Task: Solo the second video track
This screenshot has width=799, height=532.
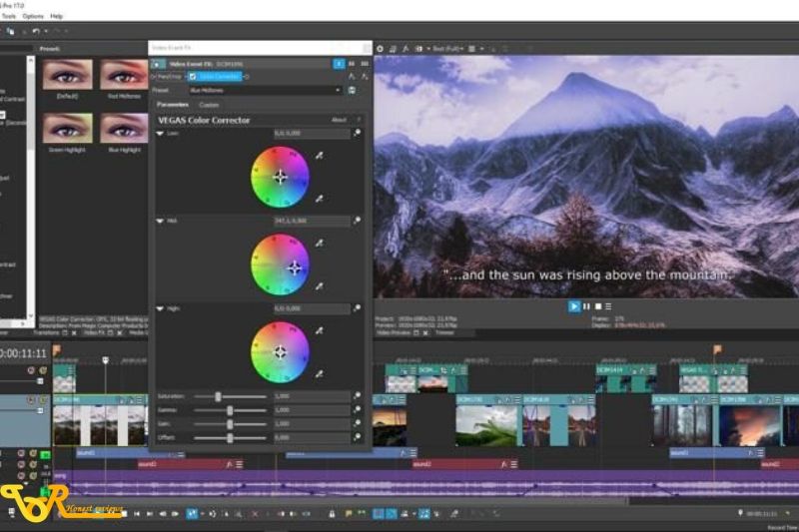Action: (x=43, y=400)
